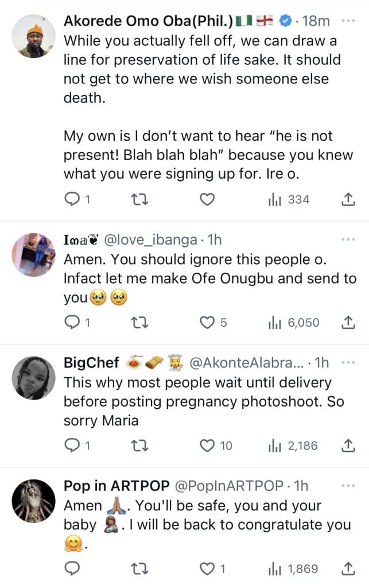Screen dimensions: 369x588
Task: Open more options for BigChef's reply
Action: pos(349,362)
